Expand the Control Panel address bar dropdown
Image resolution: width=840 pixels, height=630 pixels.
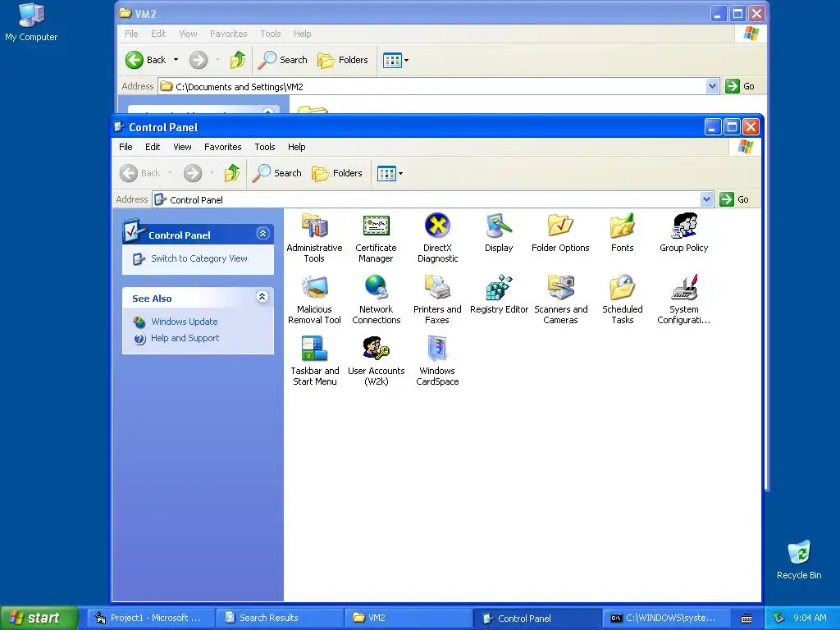706,199
